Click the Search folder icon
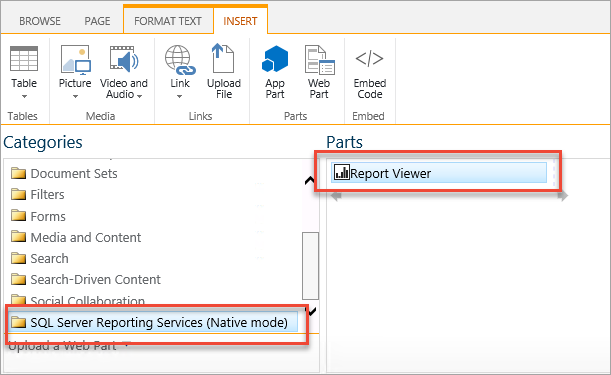611x375 pixels. tap(18, 258)
